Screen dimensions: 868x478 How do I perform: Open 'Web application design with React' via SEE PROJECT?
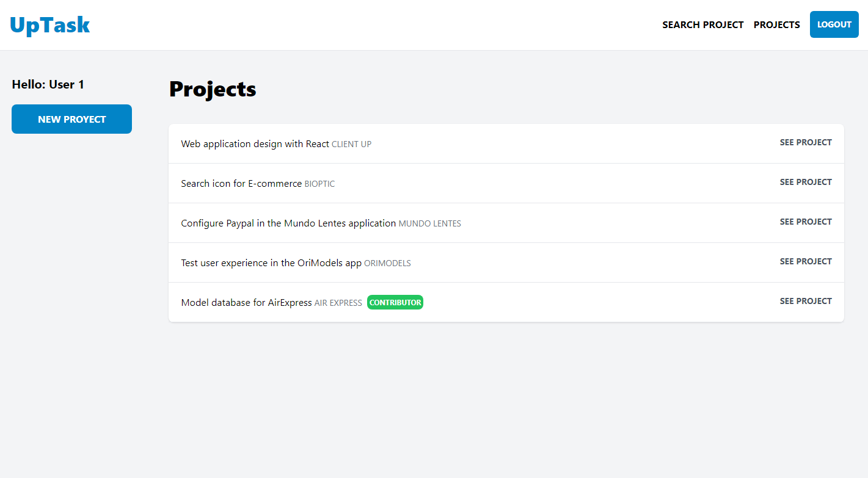pos(805,142)
